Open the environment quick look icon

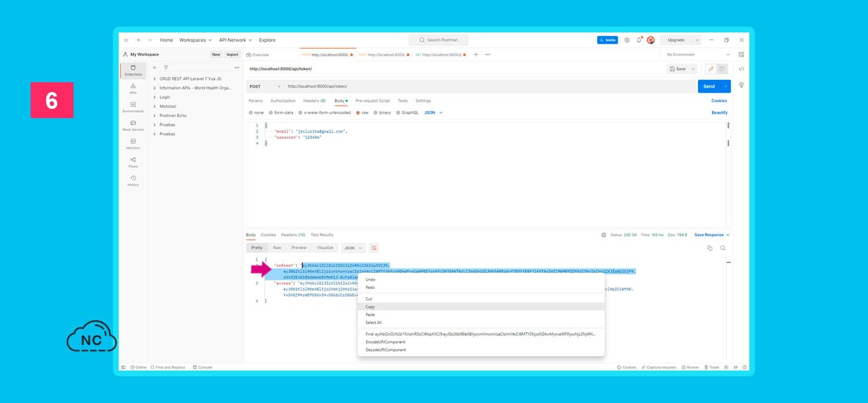pyautogui.click(x=741, y=54)
